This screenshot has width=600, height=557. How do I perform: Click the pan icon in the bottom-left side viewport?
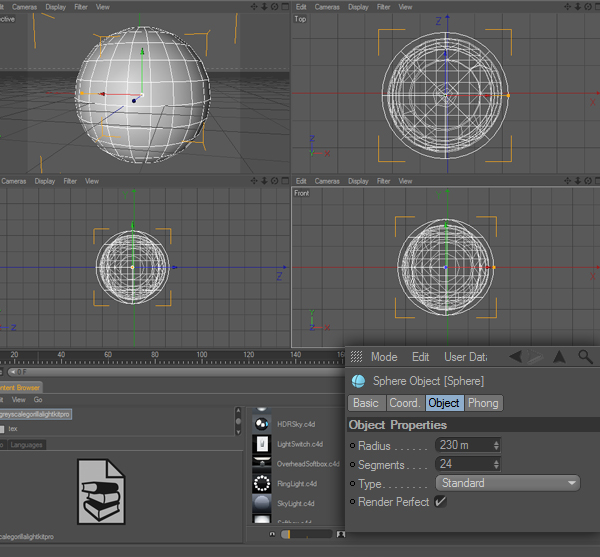254,181
